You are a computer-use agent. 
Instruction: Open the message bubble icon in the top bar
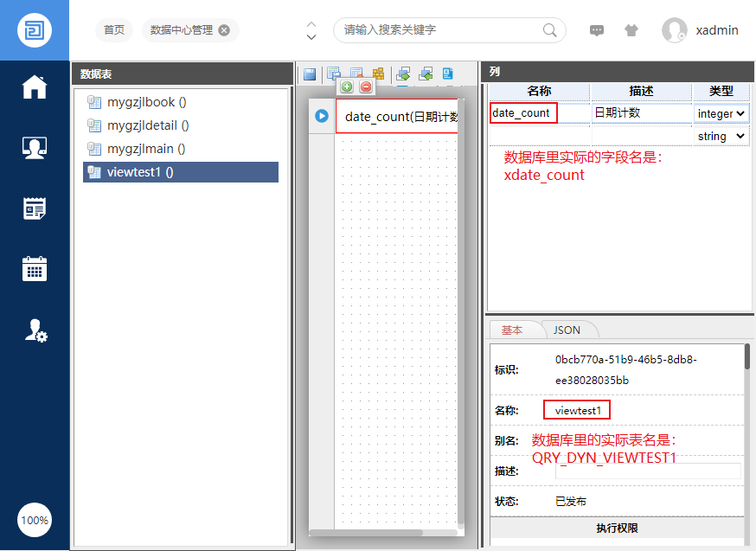click(597, 30)
